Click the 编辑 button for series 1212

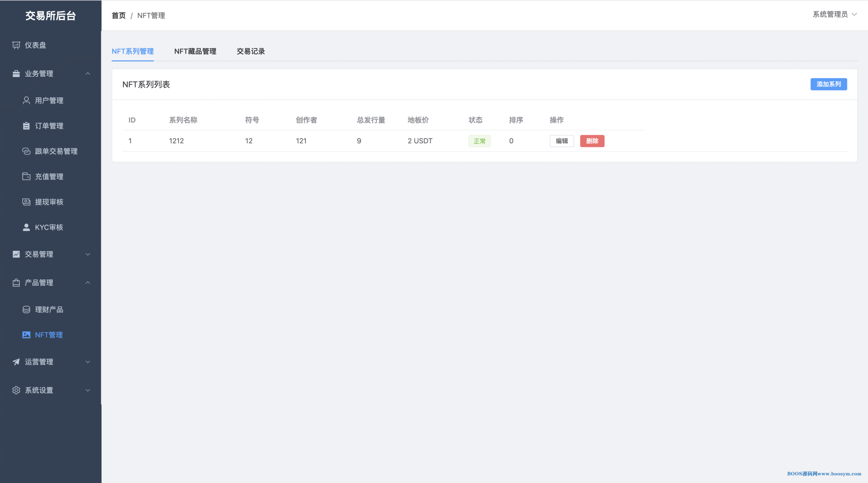click(x=561, y=141)
